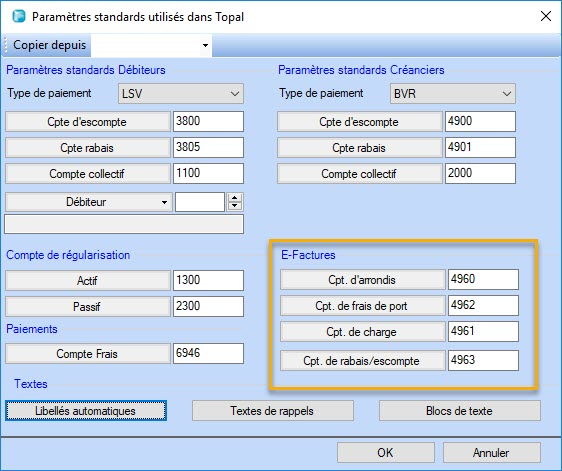Edit the 4963 rabais/escompte field

pos(483,360)
